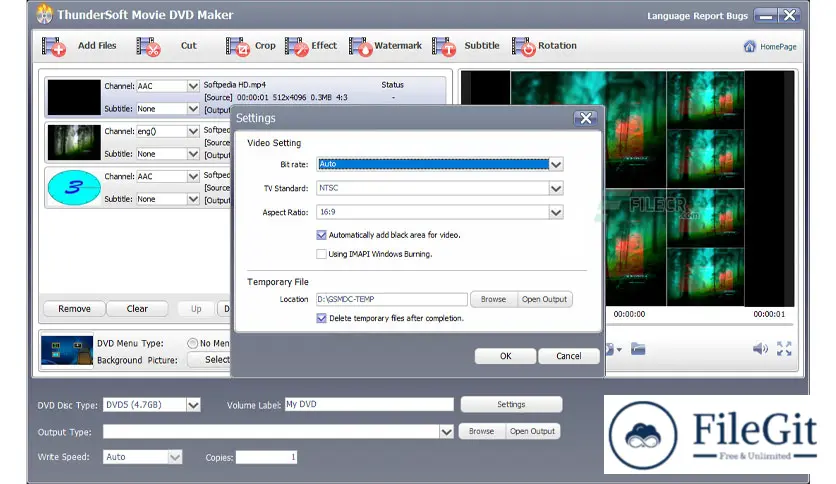Toggle Delete temporary files after completion

point(321,318)
